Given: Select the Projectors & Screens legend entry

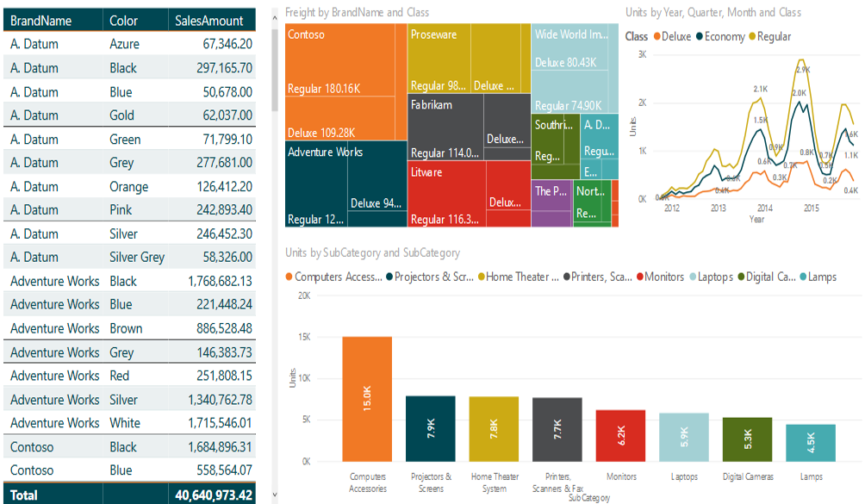Looking at the screenshot, I should pyautogui.click(x=430, y=277).
